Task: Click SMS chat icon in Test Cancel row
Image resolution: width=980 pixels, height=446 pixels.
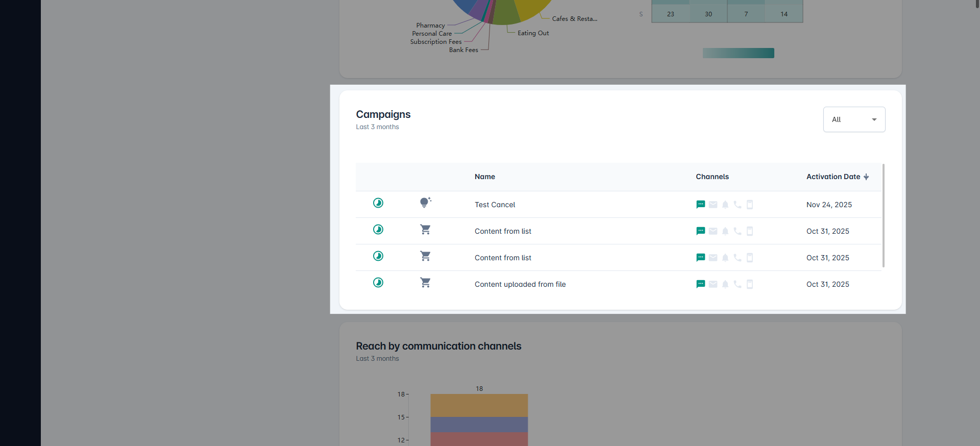Action: [x=701, y=205]
